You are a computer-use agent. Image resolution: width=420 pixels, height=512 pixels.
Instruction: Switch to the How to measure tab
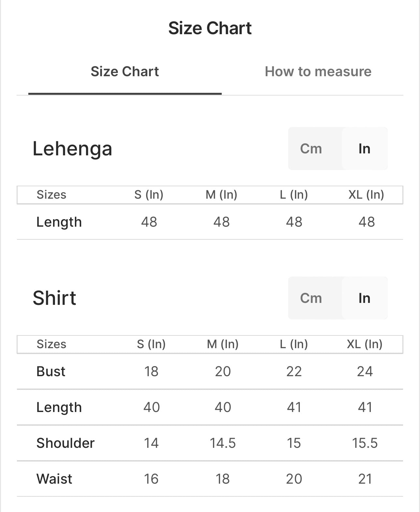coord(318,72)
